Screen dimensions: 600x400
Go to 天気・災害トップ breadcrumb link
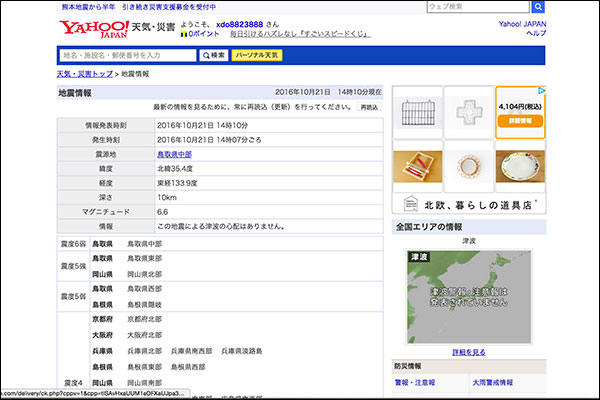point(85,75)
